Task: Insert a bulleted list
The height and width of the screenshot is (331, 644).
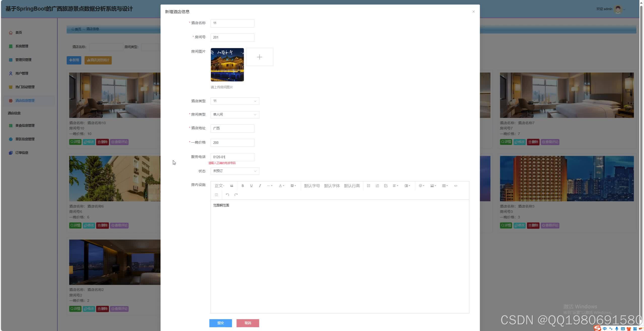Action: [369, 186]
